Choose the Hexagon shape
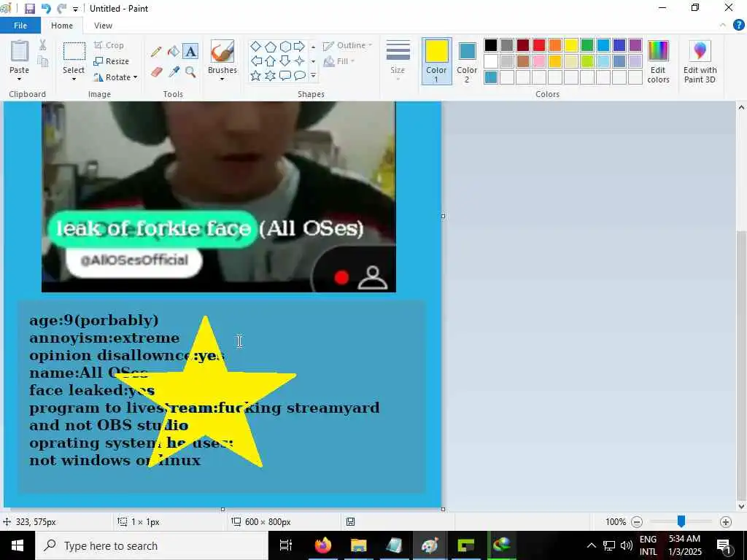 (285, 46)
